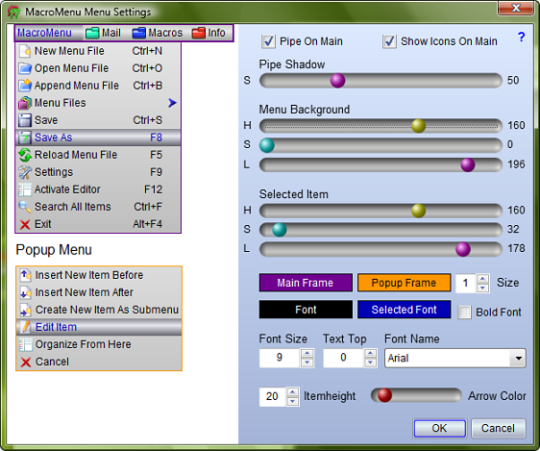Click the Selected Item H slider knob
The image size is (540, 451).
click(x=418, y=211)
